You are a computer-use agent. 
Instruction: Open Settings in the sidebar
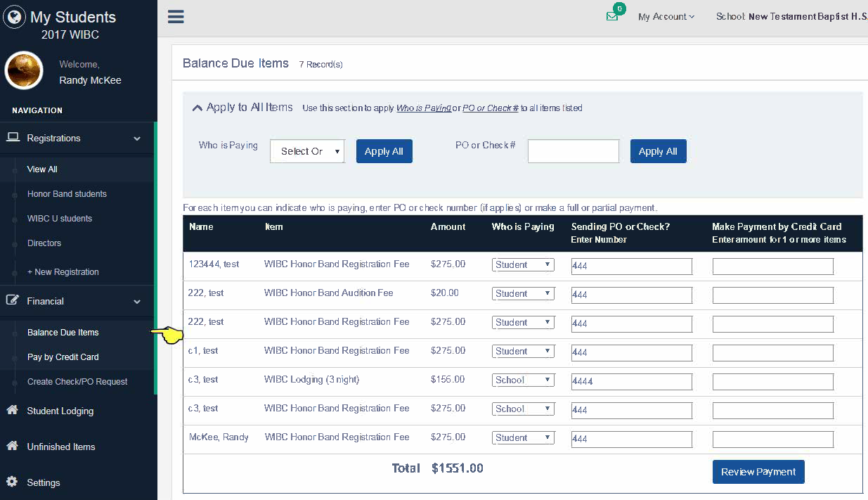click(x=43, y=482)
